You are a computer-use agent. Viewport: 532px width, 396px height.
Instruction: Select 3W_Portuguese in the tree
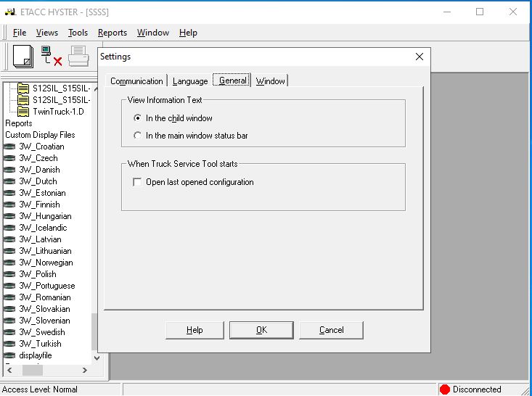[47, 286]
